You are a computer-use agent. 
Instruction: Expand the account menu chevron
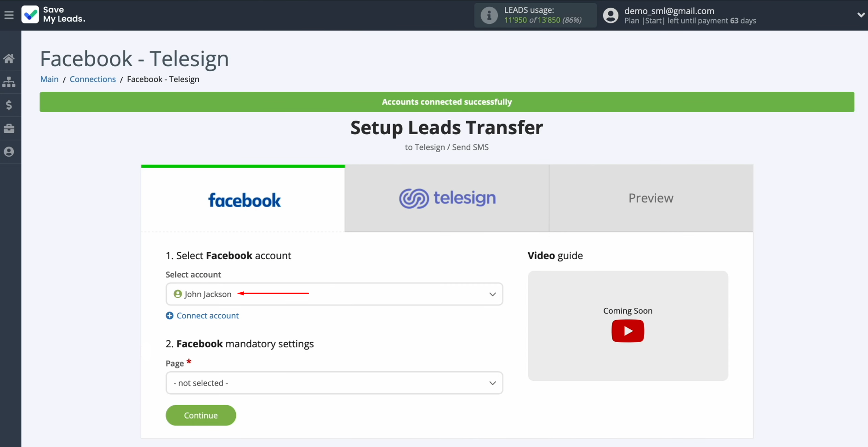coord(861,15)
